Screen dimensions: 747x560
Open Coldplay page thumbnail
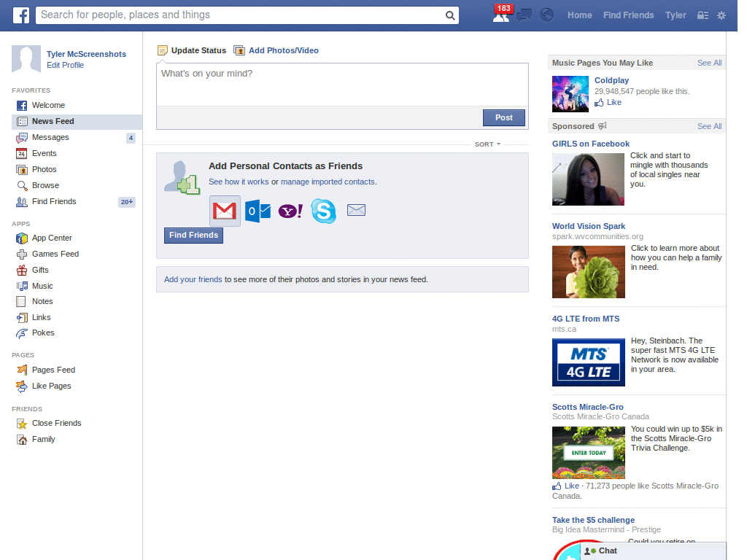(x=570, y=94)
